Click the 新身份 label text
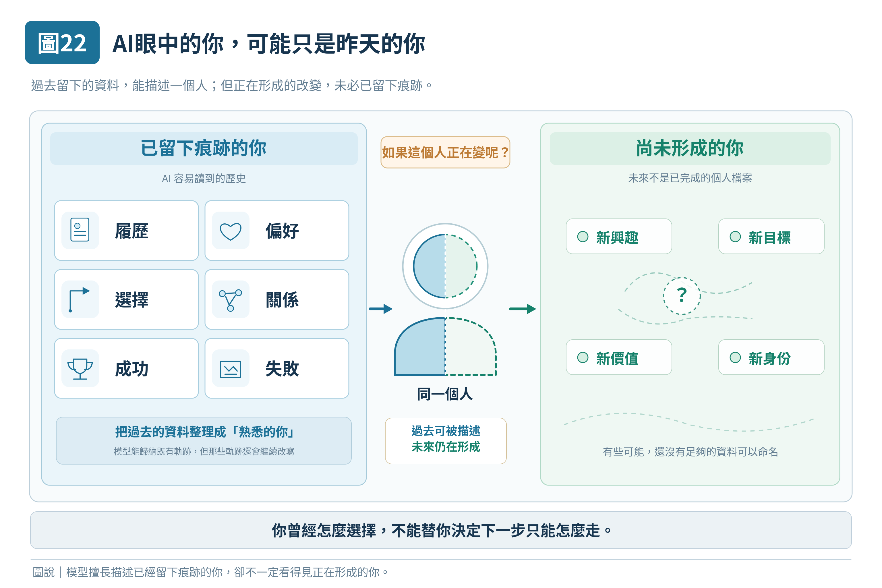The height and width of the screenshot is (588, 882). [769, 358]
